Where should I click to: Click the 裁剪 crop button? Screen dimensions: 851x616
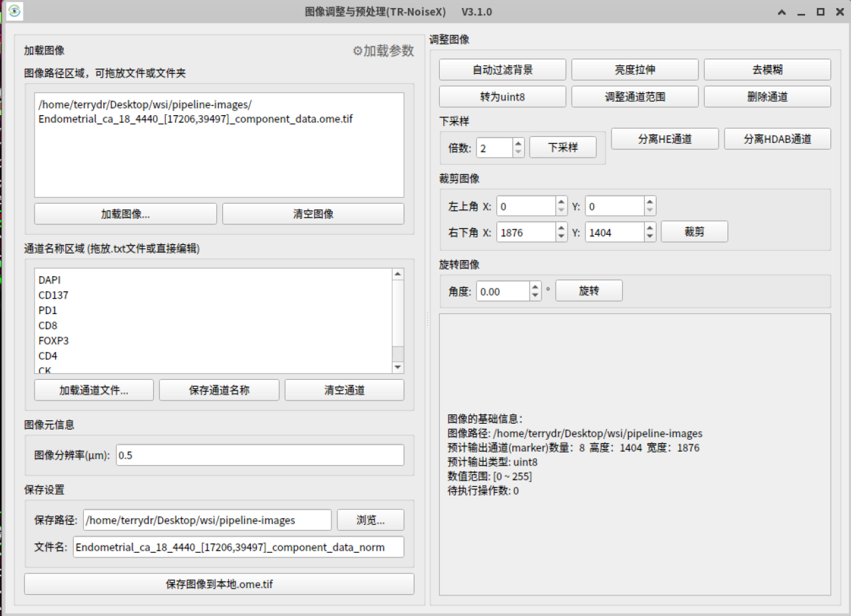694,231
